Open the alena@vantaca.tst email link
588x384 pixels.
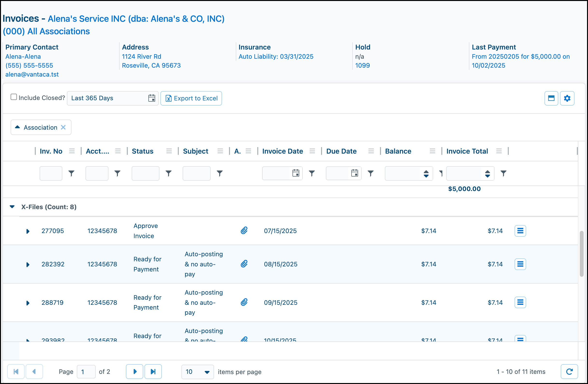point(32,74)
